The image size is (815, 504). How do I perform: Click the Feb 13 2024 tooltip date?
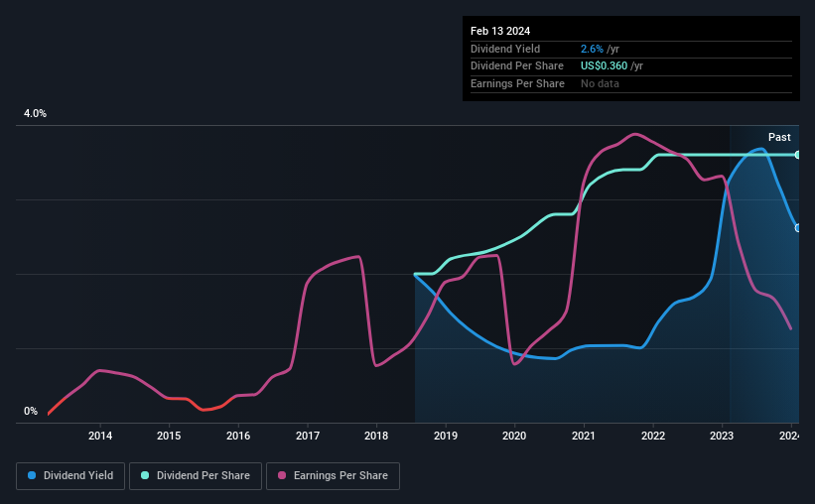tap(500, 31)
